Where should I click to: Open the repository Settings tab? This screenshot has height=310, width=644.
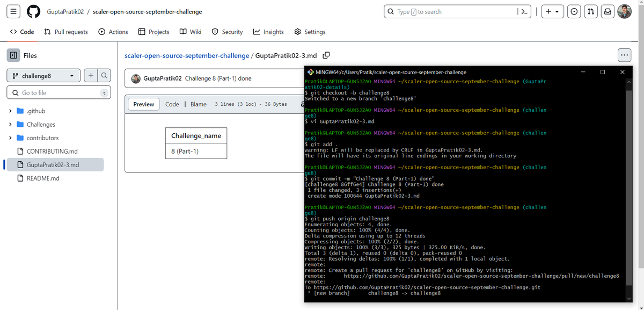[310, 32]
